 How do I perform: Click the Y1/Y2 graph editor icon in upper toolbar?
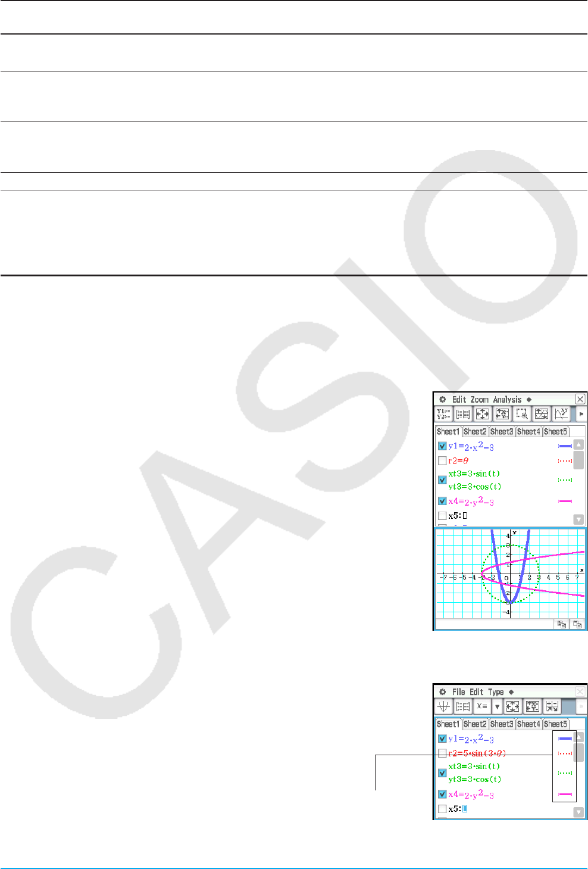pyautogui.click(x=443, y=414)
